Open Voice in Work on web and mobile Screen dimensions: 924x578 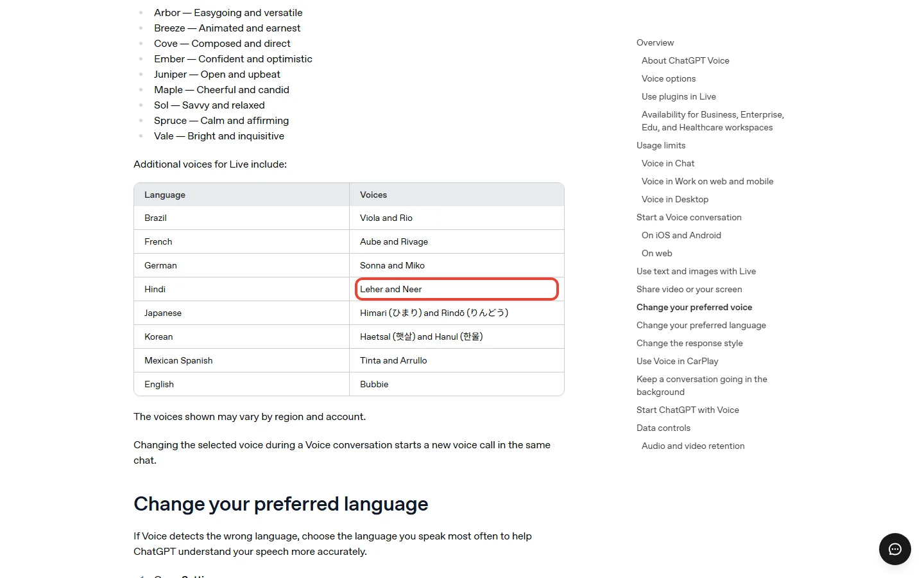[x=707, y=181]
